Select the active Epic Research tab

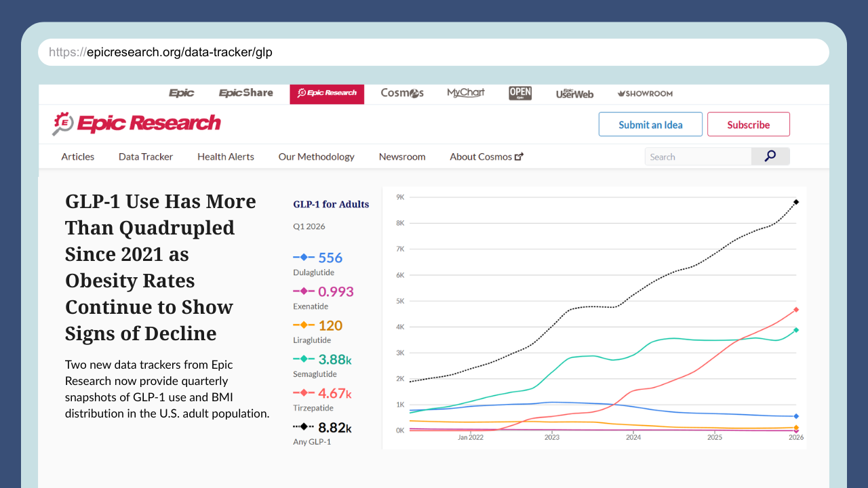[x=327, y=94]
